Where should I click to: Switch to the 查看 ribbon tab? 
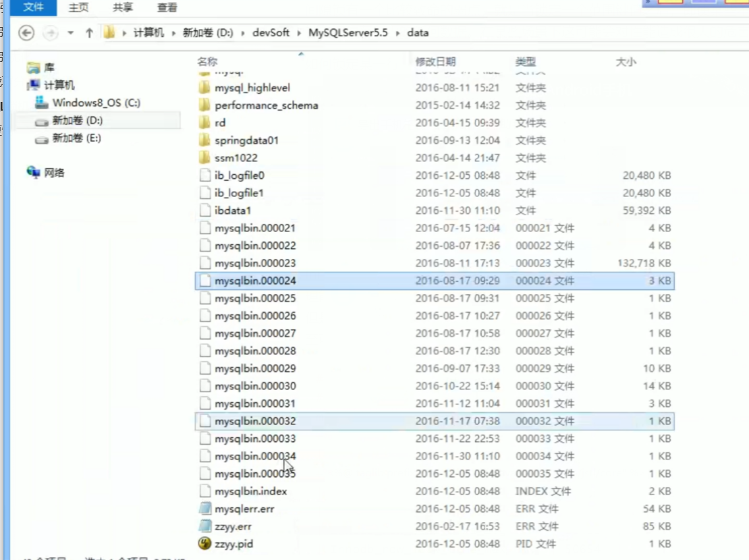coord(167,7)
